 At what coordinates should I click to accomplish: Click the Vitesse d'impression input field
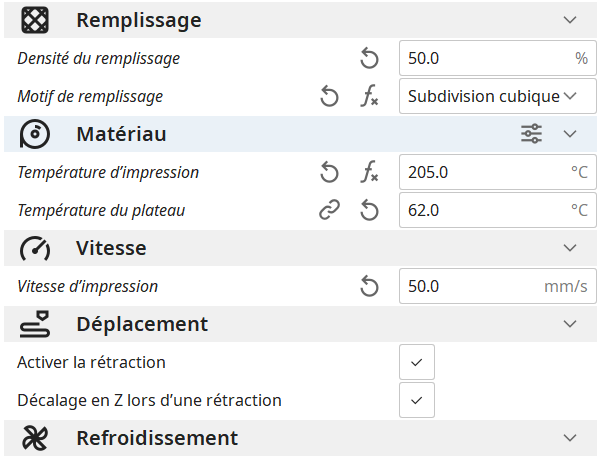[470, 287]
